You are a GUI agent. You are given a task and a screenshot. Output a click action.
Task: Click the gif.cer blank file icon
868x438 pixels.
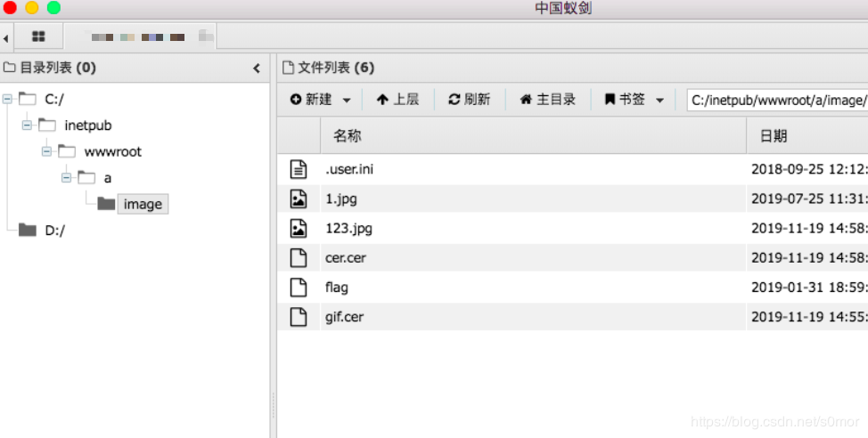(299, 317)
